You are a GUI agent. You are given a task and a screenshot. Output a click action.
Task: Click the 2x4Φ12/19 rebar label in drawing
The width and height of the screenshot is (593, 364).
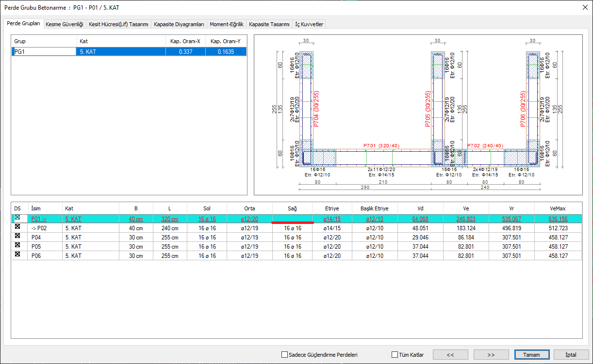(485, 170)
